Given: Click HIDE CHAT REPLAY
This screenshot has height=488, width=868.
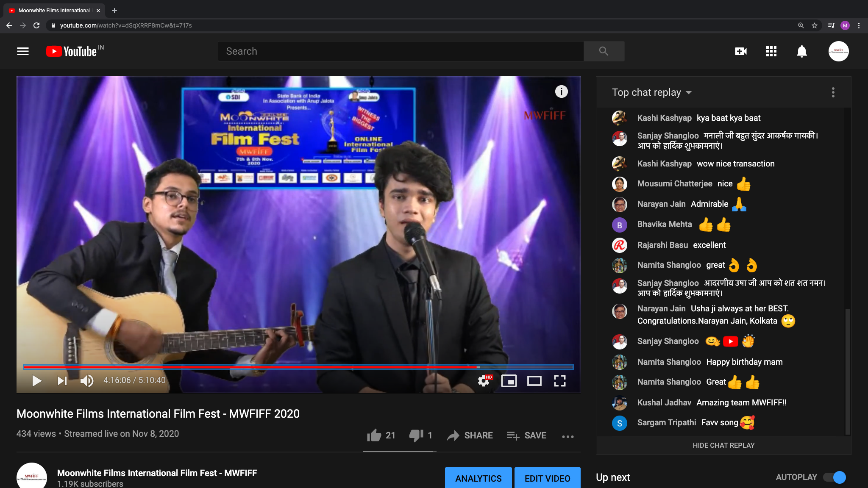Looking at the screenshot, I should 723,445.
